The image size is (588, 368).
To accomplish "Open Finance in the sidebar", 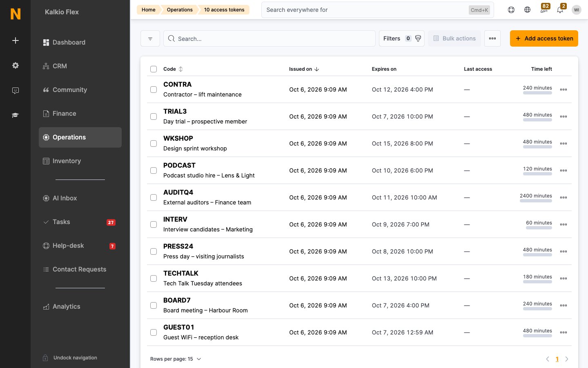I will 80,114.
